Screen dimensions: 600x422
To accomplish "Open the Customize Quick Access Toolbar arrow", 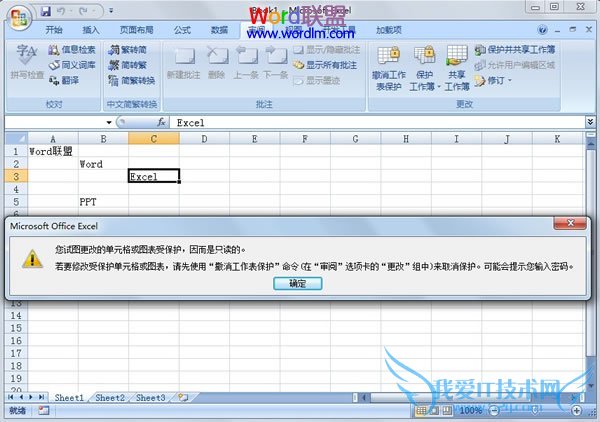I will (111, 11).
